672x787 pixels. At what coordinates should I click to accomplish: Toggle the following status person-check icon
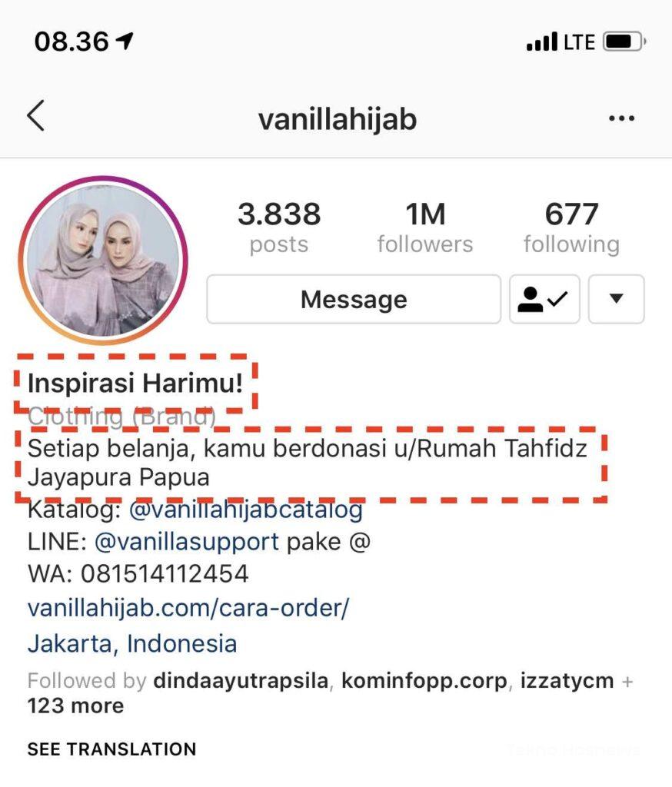click(544, 299)
